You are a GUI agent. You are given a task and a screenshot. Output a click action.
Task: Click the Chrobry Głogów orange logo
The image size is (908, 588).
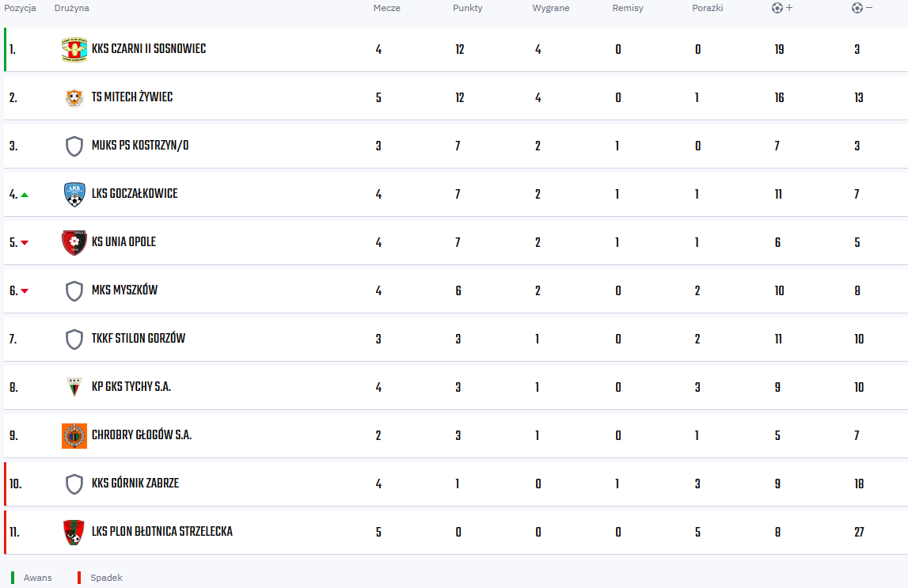click(74, 436)
